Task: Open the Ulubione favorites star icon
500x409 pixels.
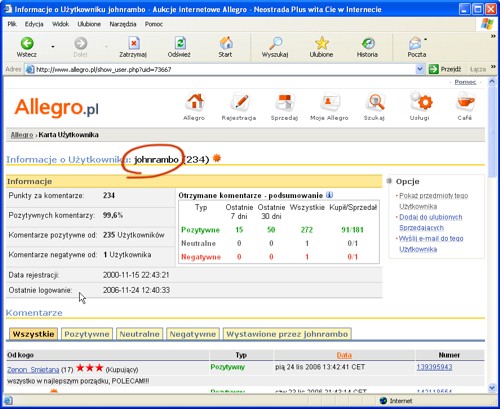Action: (322, 43)
